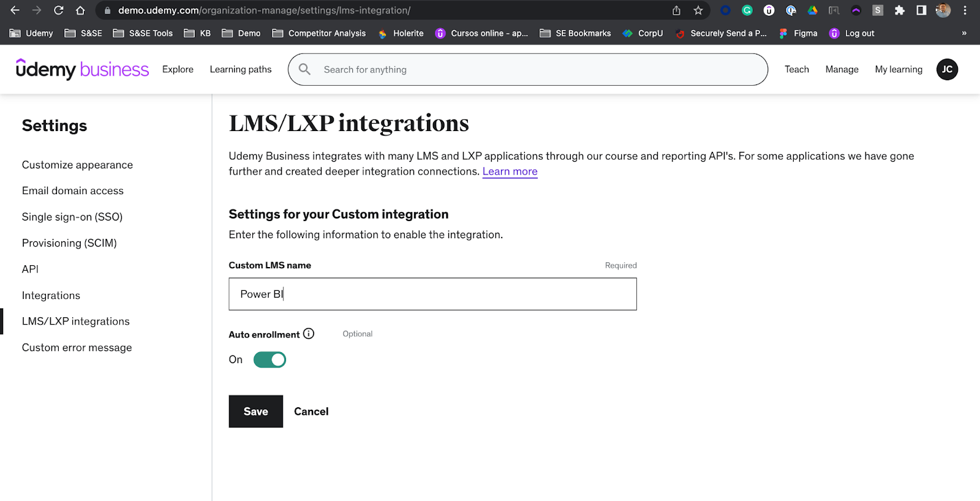Open the Manage header menu
This screenshot has height=501, width=980.
[842, 69]
